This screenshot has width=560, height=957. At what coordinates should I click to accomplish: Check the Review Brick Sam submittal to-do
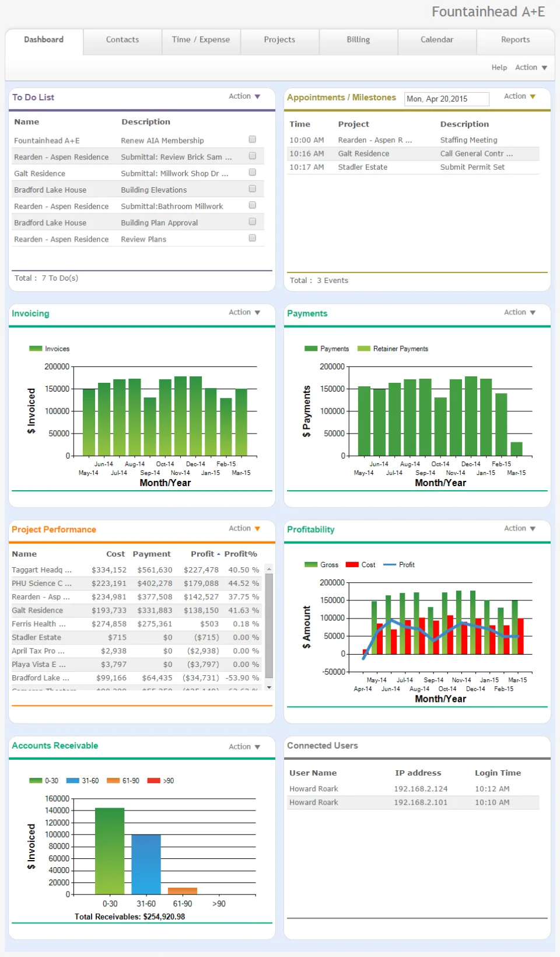(253, 156)
